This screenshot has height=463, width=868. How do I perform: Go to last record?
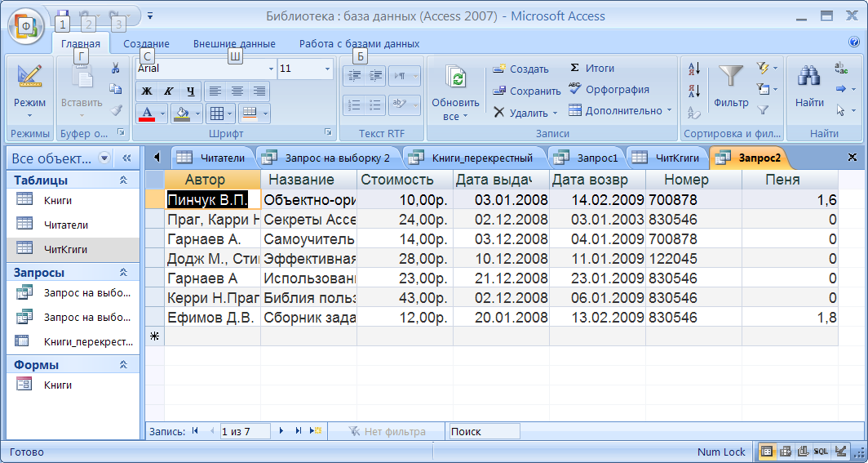(299, 431)
